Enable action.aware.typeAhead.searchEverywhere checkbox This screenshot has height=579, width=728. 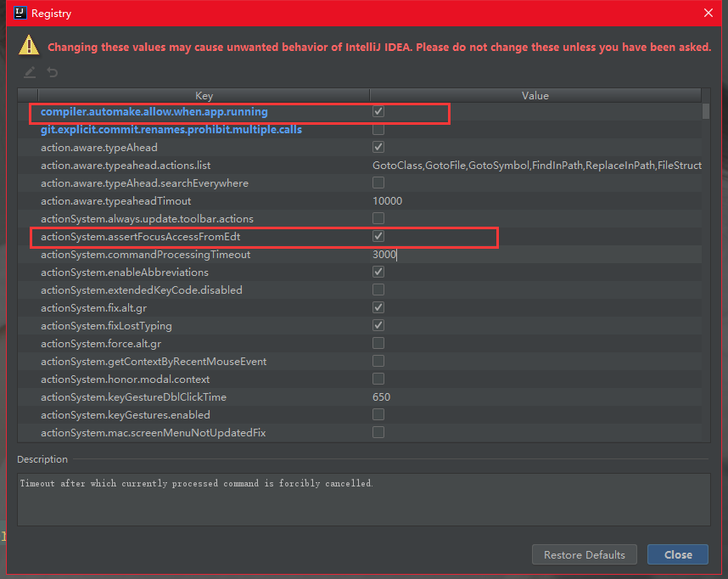(378, 183)
